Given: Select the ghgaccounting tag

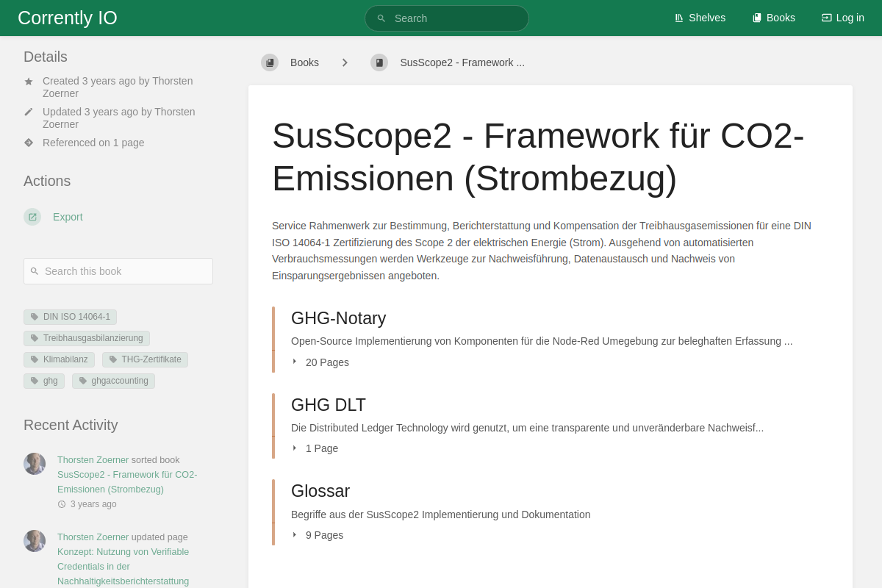Looking at the screenshot, I should pos(113,381).
